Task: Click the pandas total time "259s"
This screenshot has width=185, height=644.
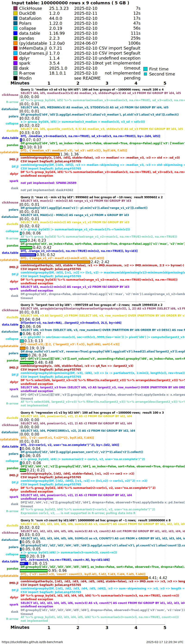Action: coord(136,38)
